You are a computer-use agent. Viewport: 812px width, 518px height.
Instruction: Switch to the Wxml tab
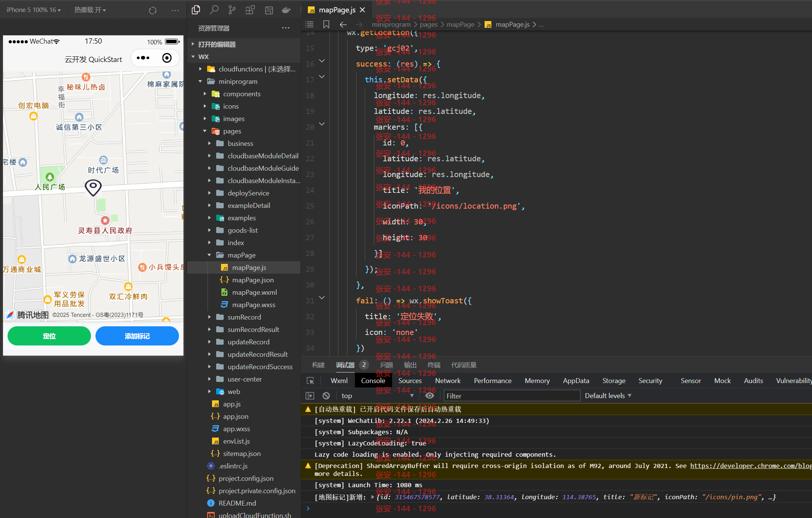(339, 381)
